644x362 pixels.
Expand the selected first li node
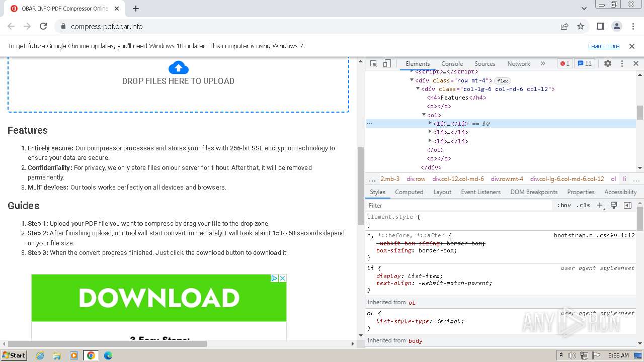tap(430, 123)
